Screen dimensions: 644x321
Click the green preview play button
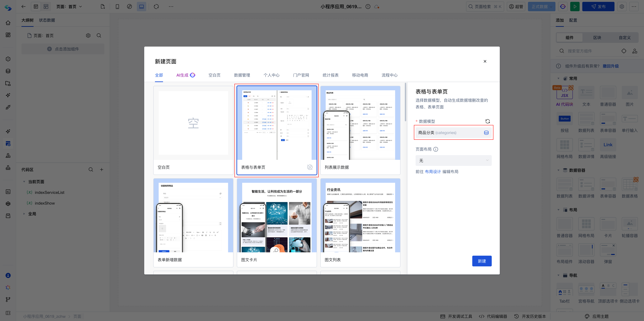575,7
